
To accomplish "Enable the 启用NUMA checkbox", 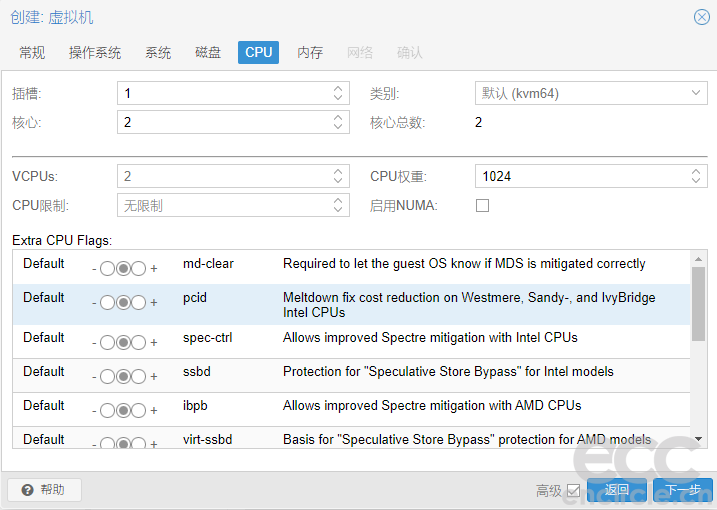I will pyautogui.click(x=483, y=206).
